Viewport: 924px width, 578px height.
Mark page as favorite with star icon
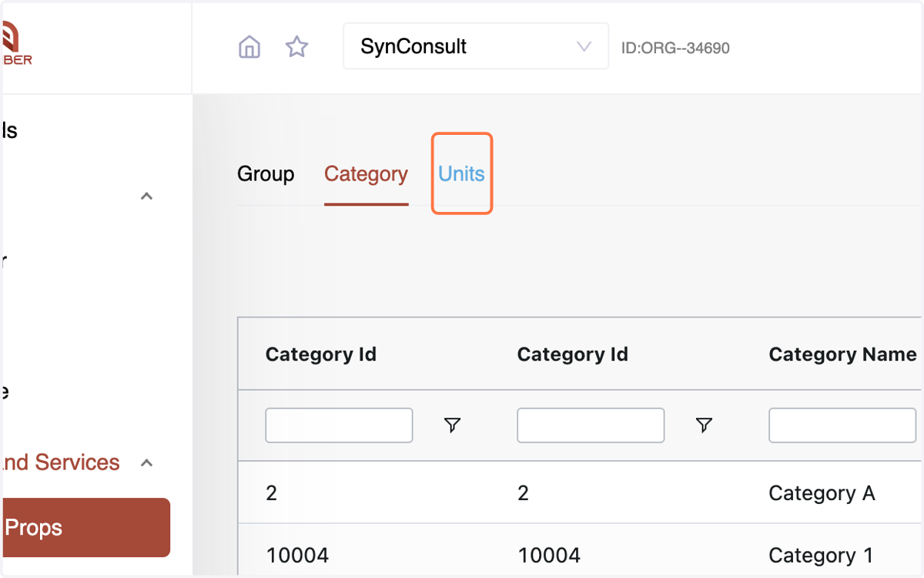pyautogui.click(x=296, y=47)
